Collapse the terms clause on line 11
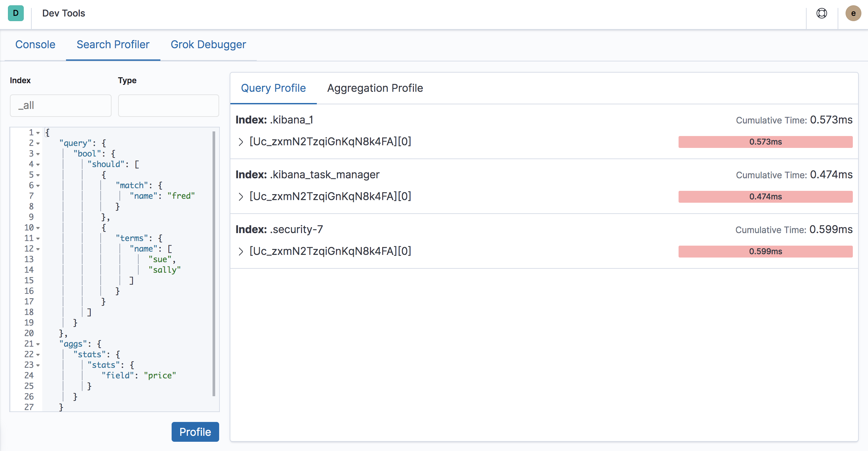This screenshot has height=451, width=868. pyautogui.click(x=38, y=238)
